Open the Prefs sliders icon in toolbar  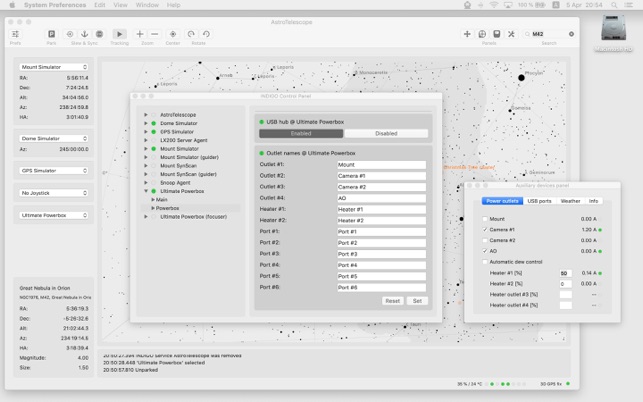[15, 34]
